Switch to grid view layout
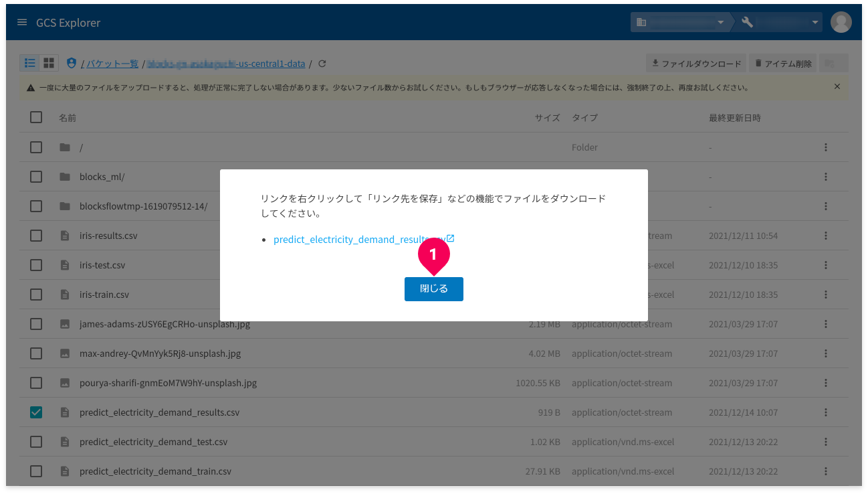 [x=49, y=63]
